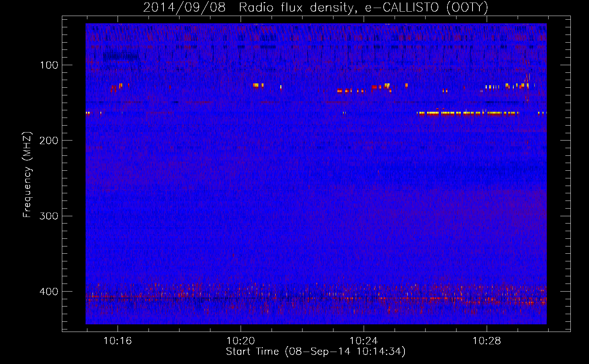Select the 200 frequency tick label
Screen dimensions: 589x364
click(49, 141)
